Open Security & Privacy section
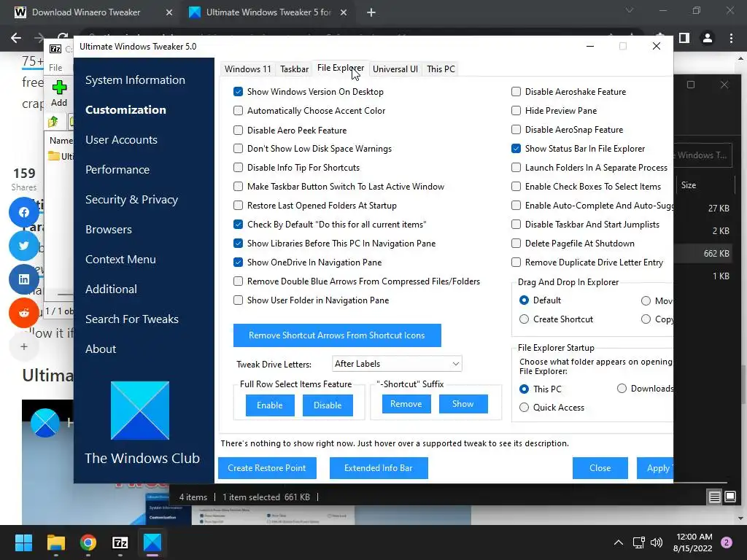Image resolution: width=747 pixels, height=560 pixels. 131,200
